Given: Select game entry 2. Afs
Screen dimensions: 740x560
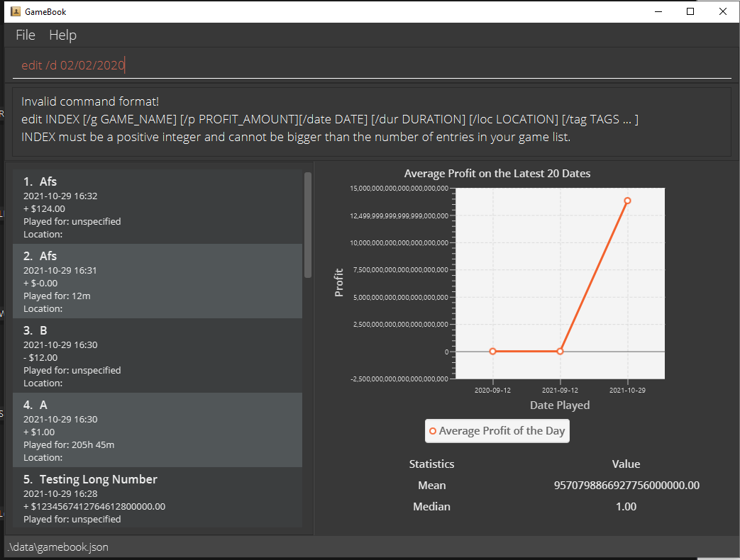Looking at the screenshot, I should coord(158,281).
